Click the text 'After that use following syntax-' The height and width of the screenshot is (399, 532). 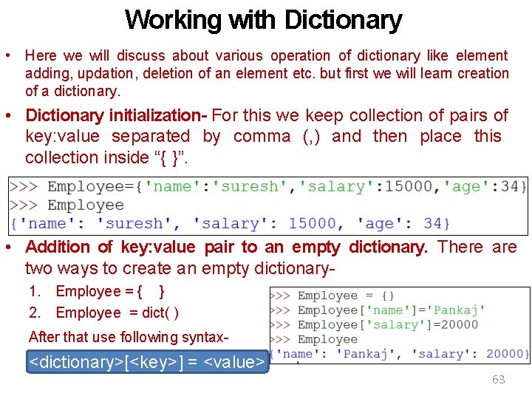coord(129,337)
